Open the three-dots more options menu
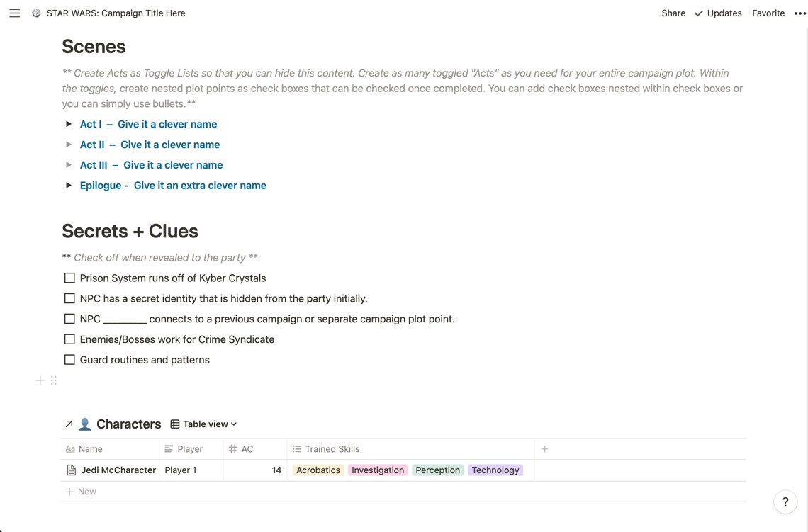Image resolution: width=808 pixels, height=532 pixels. [x=799, y=13]
